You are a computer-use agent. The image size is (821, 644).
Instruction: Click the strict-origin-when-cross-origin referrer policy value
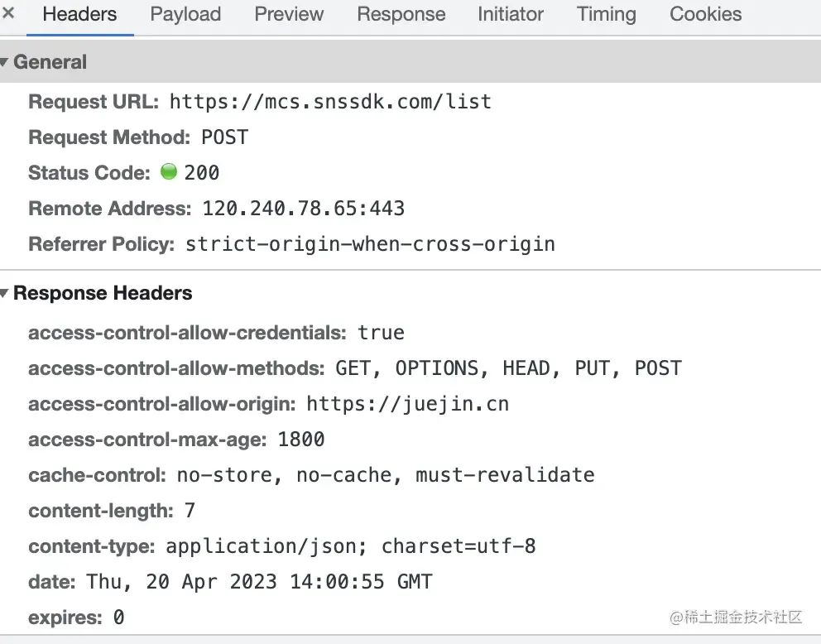pyautogui.click(x=370, y=244)
